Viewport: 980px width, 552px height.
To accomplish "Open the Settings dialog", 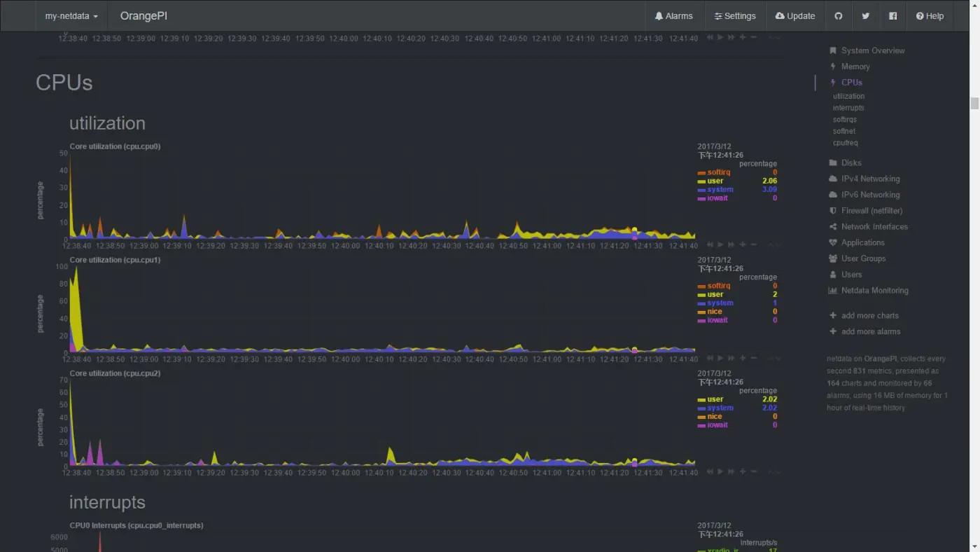I will [735, 16].
